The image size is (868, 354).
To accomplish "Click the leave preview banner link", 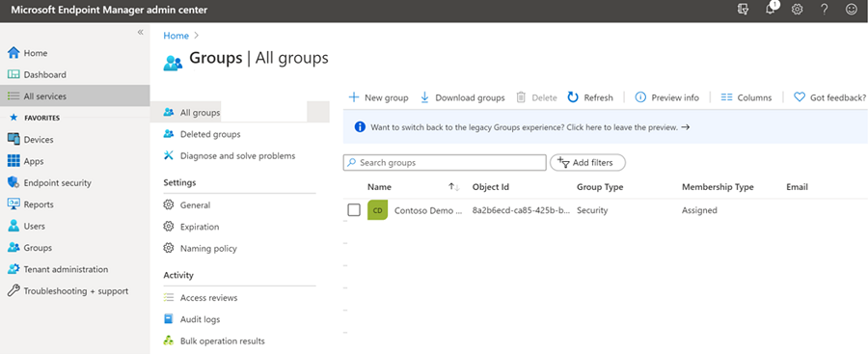I will (529, 127).
